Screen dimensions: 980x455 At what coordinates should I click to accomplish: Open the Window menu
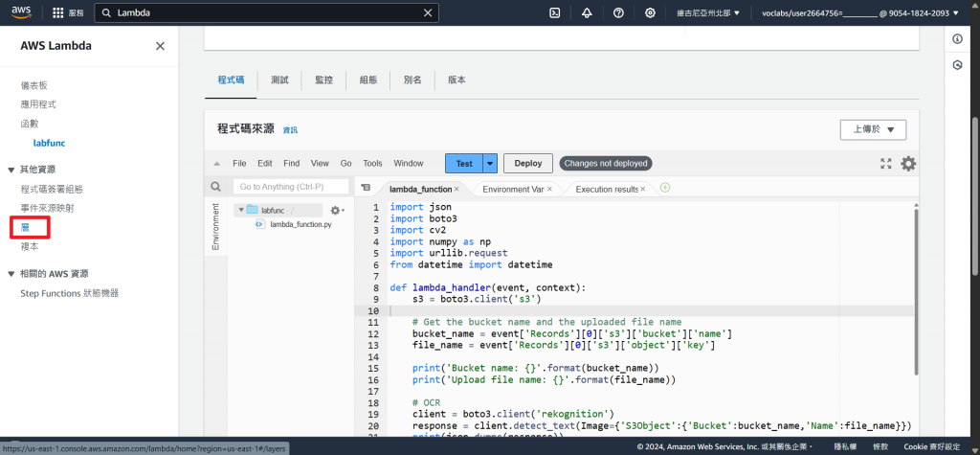(x=408, y=164)
